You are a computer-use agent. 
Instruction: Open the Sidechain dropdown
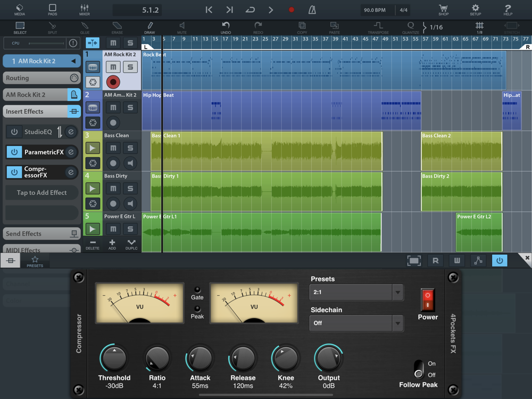356,323
